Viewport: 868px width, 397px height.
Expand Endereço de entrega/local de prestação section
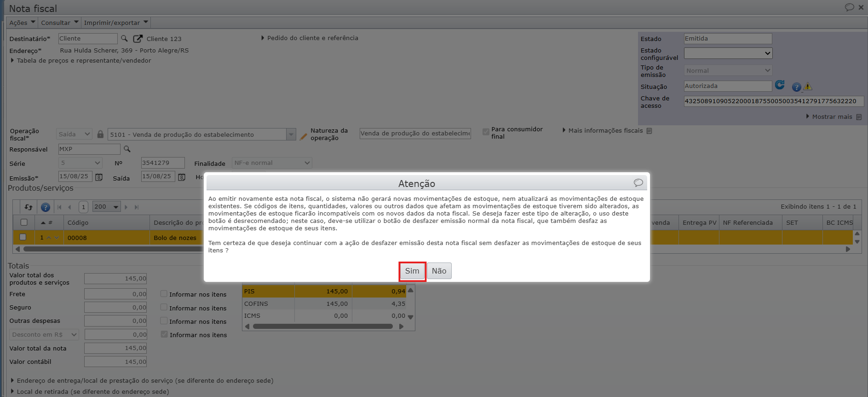click(x=142, y=380)
